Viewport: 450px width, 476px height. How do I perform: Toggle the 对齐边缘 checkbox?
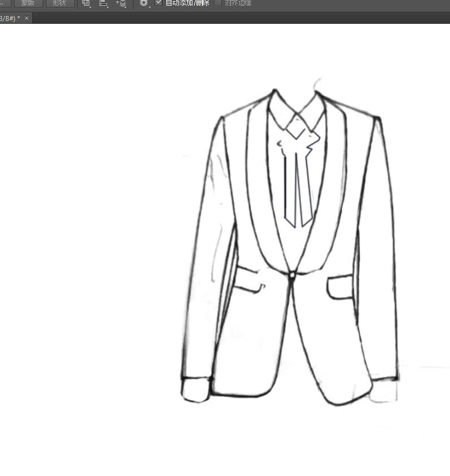click(x=218, y=3)
